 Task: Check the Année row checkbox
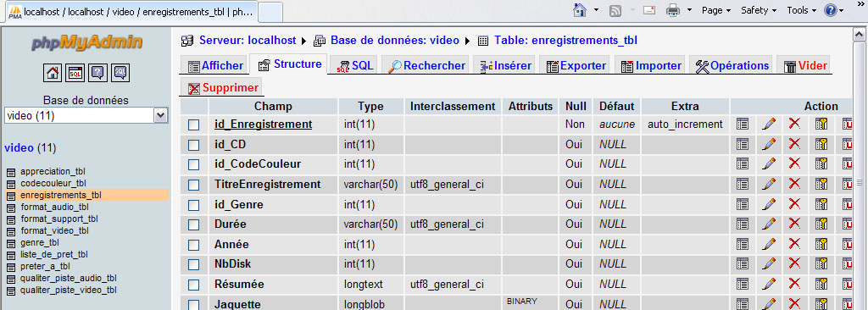pyautogui.click(x=193, y=246)
